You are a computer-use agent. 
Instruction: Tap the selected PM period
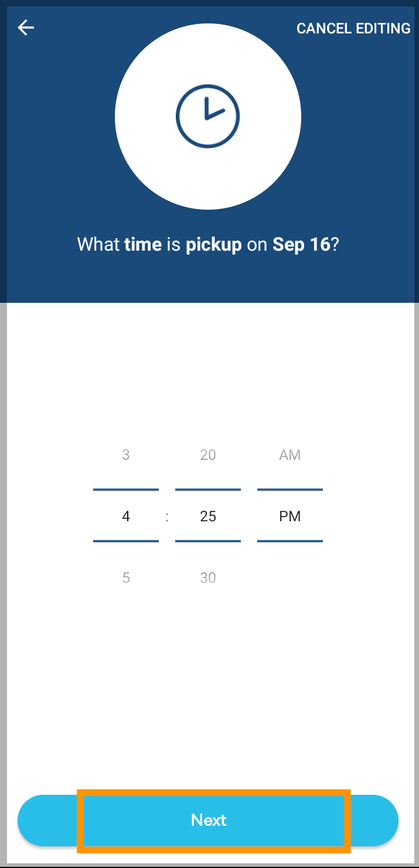click(290, 516)
